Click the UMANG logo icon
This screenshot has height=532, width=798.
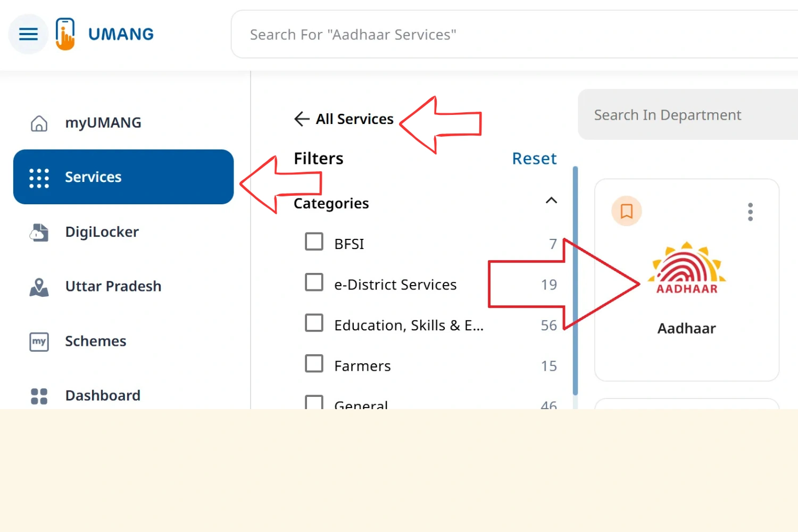pyautogui.click(x=65, y=34)
